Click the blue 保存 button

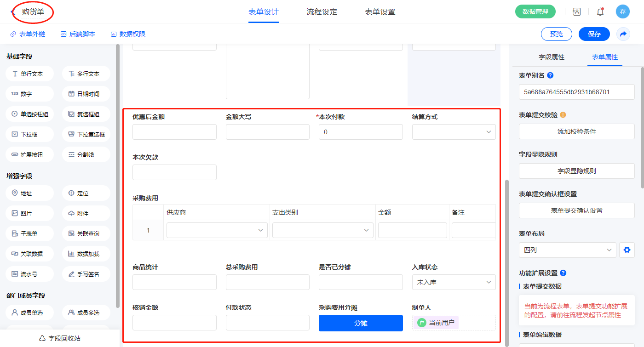pyautogui.click(x=594, y=34)
